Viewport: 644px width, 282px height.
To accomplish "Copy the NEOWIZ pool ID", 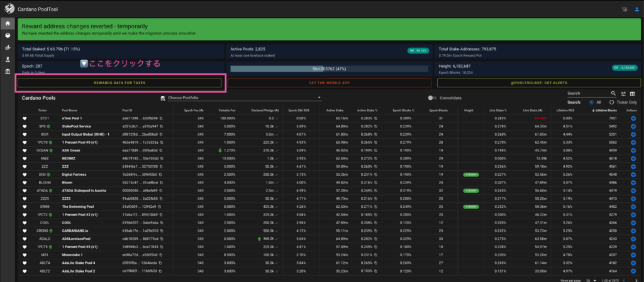I will 162,159.
